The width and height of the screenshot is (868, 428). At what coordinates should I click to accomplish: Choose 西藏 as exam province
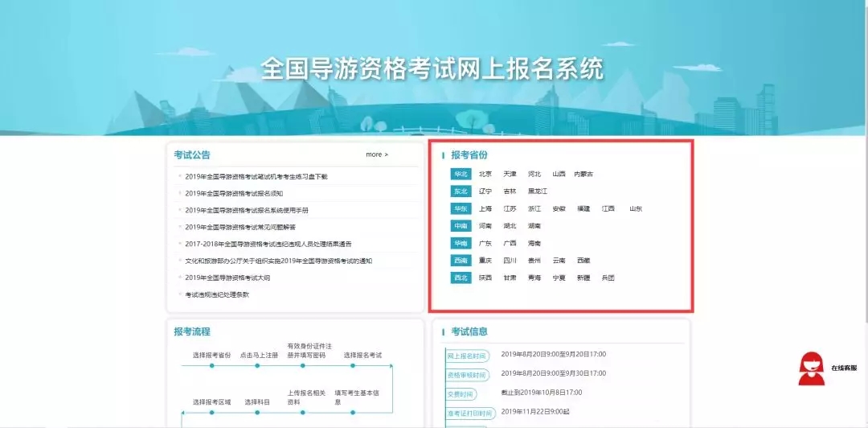(583, 261)
